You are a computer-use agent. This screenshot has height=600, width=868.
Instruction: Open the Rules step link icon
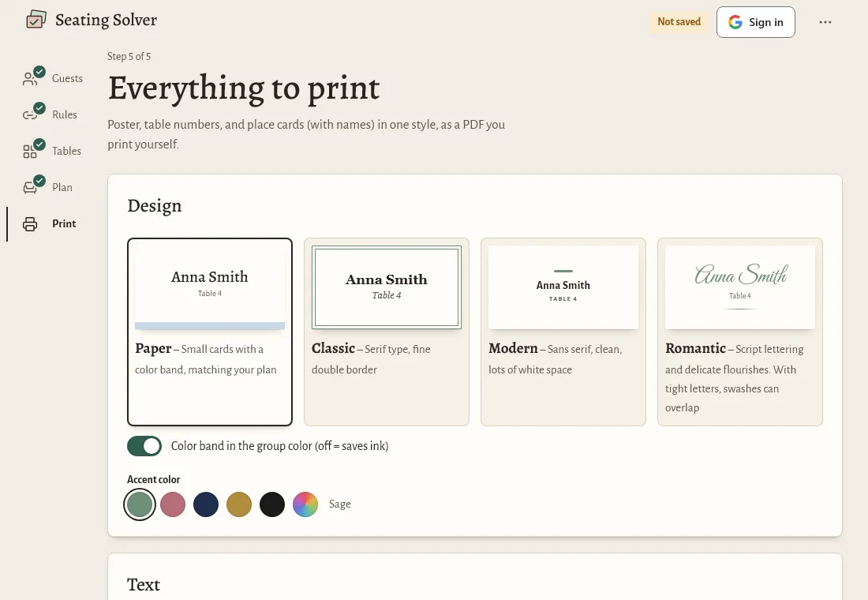pos(30,114)
